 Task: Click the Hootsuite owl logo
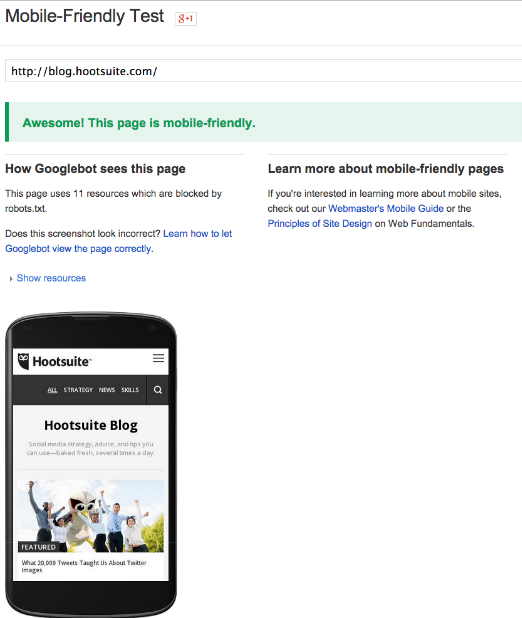(x=24, y=361)
